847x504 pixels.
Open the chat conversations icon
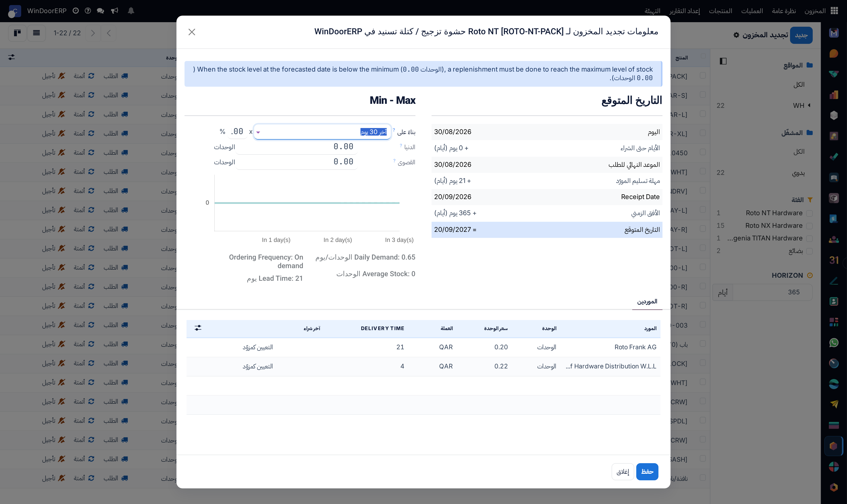[x=100, y=11]
